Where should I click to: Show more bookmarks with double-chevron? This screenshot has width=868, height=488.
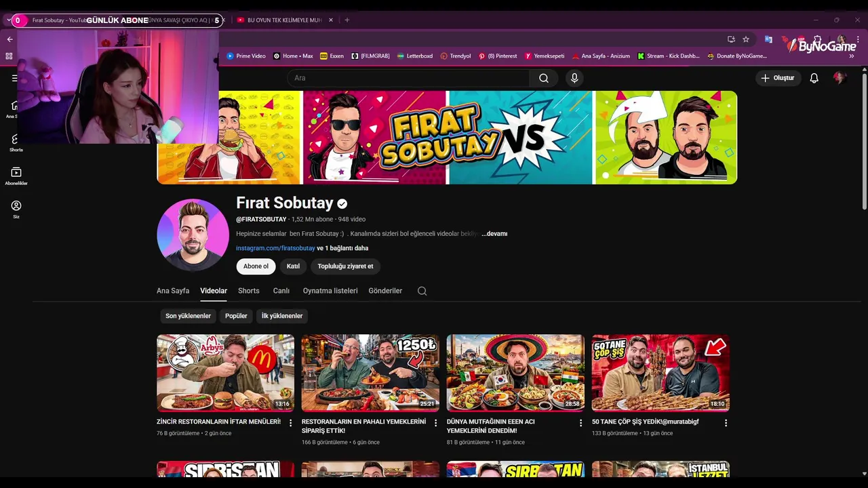[x=852, y=56]
